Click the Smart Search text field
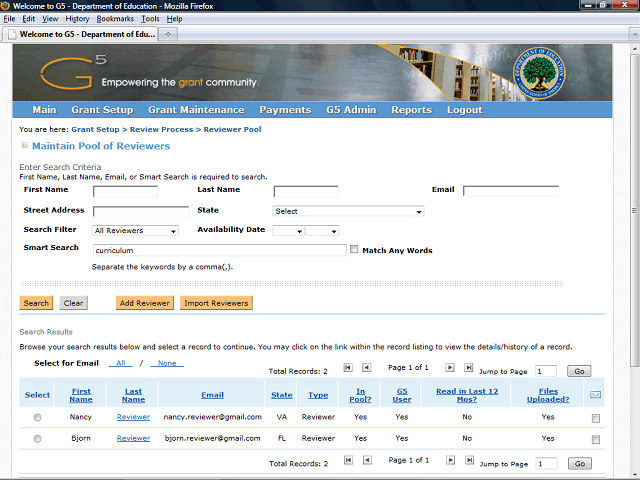Screen dimensions: 640x480 [x=219, y=250]
